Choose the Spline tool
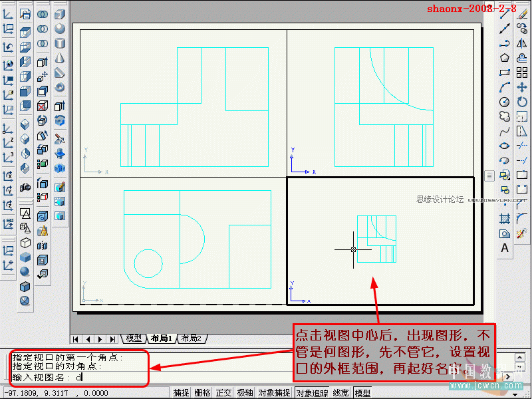The width and height of the screenshot is (532, 399). pyautogui.click(x=505, y=131)
